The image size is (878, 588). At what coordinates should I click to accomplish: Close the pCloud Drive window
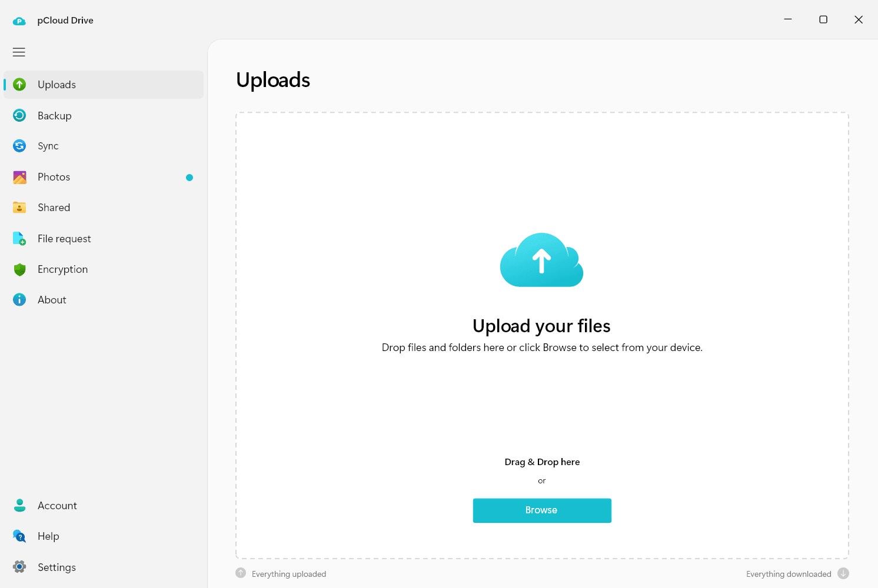(x=859, y=19)
